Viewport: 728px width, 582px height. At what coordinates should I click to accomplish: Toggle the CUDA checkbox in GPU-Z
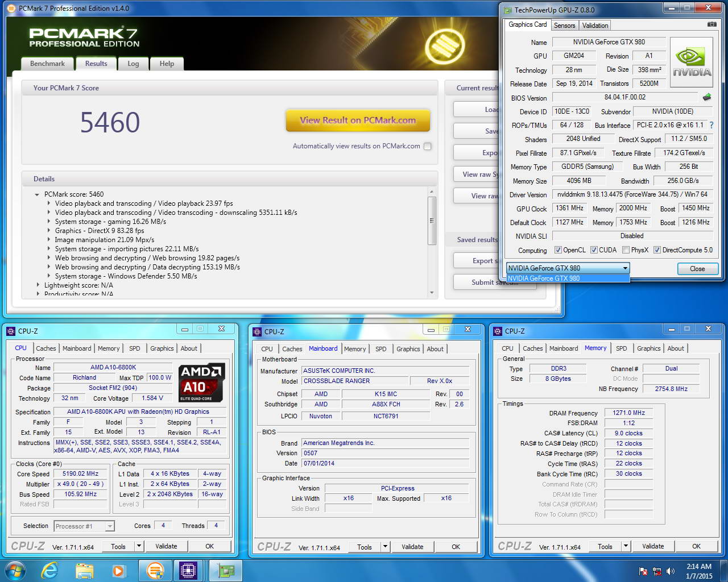pyautogui.click(x=594, y=250)
